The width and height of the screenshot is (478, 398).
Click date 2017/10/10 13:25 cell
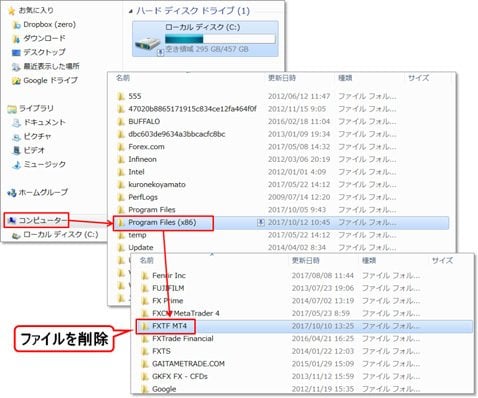(x=323, y=326)
